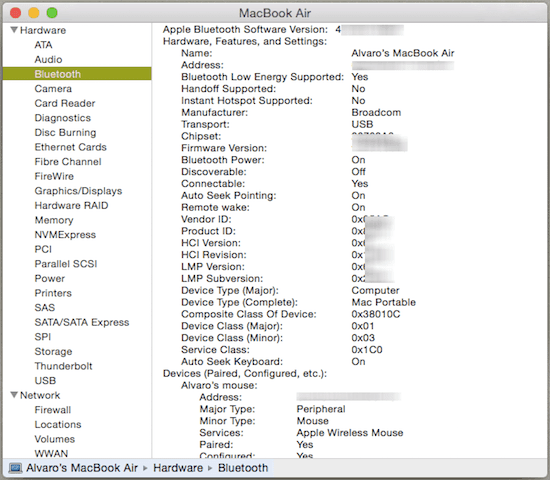Open the Camera hardware entry

click(x=53, y=88)
